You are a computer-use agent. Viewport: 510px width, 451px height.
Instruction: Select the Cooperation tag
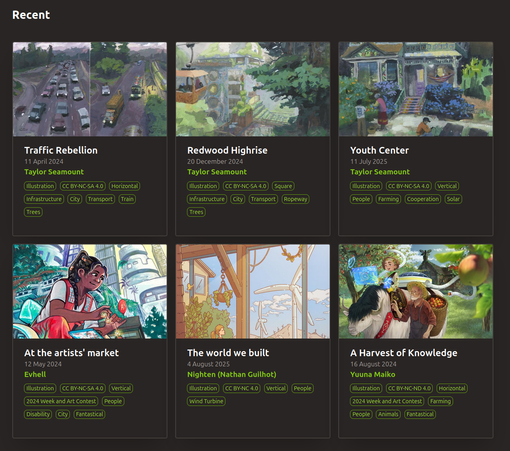coord(423,199)
